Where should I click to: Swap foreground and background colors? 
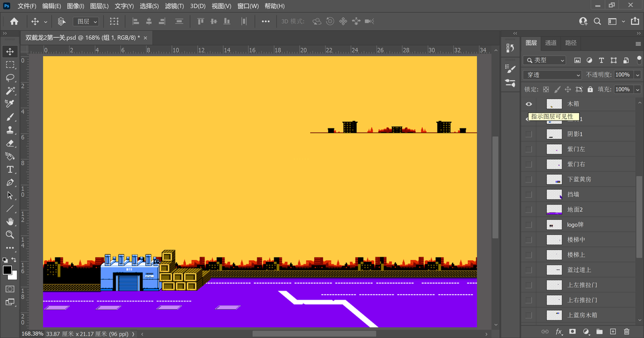(14, 260)
